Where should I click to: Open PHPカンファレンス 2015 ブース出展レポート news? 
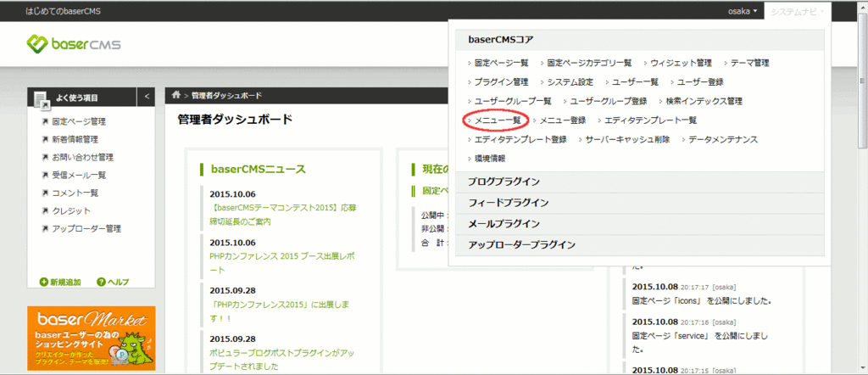pyautogui.click(x=282, y=264)
